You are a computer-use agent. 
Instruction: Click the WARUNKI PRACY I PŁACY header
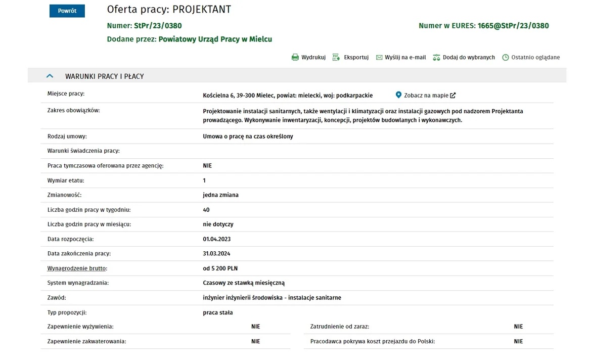[x=105, y=76]
